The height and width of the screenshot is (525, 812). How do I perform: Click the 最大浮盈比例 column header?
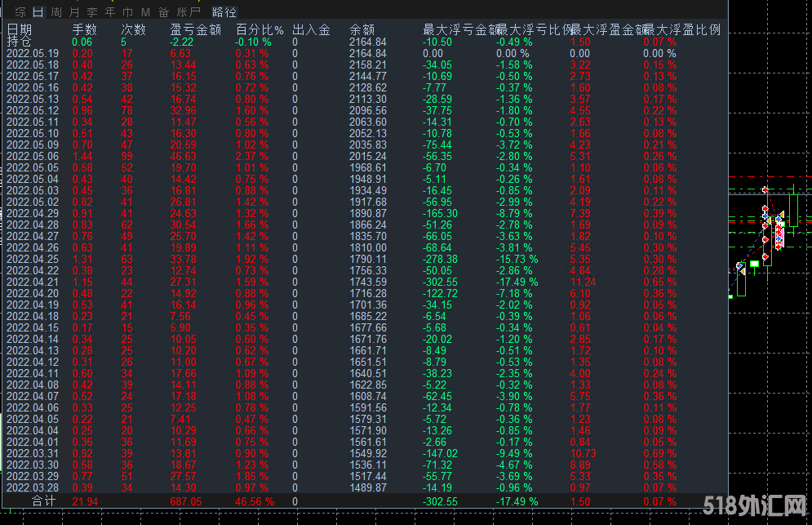(682, 29)
